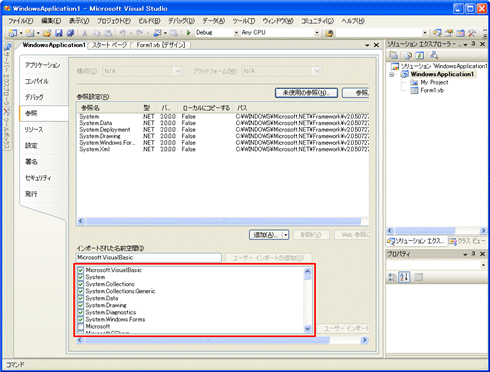Click the Redo arrow icon

[140, 33]
